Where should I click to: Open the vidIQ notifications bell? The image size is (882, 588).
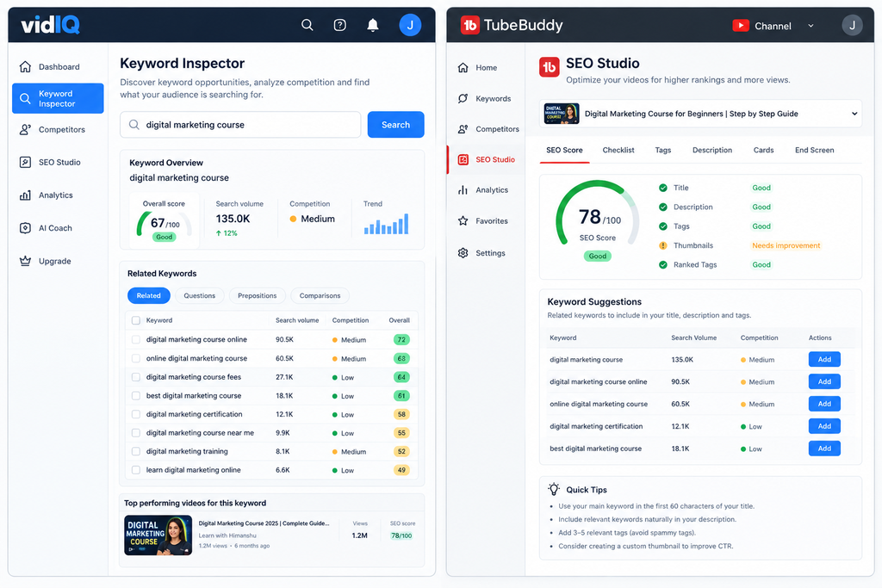[372, 25]
